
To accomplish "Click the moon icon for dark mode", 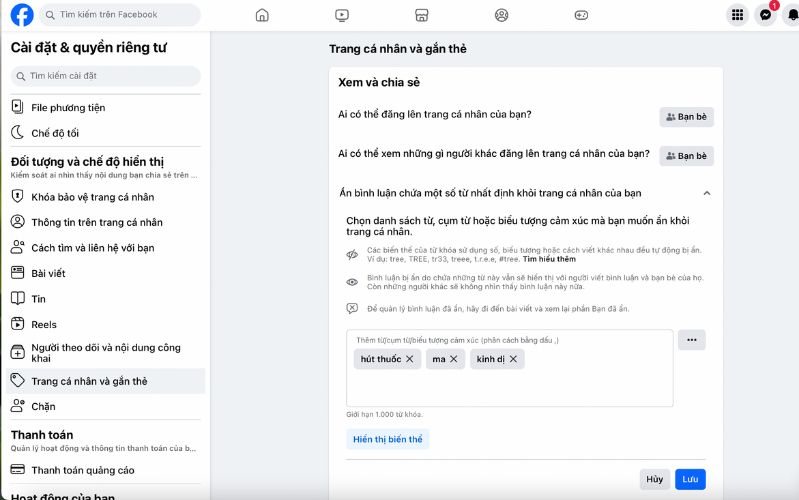I will [17, 133].
